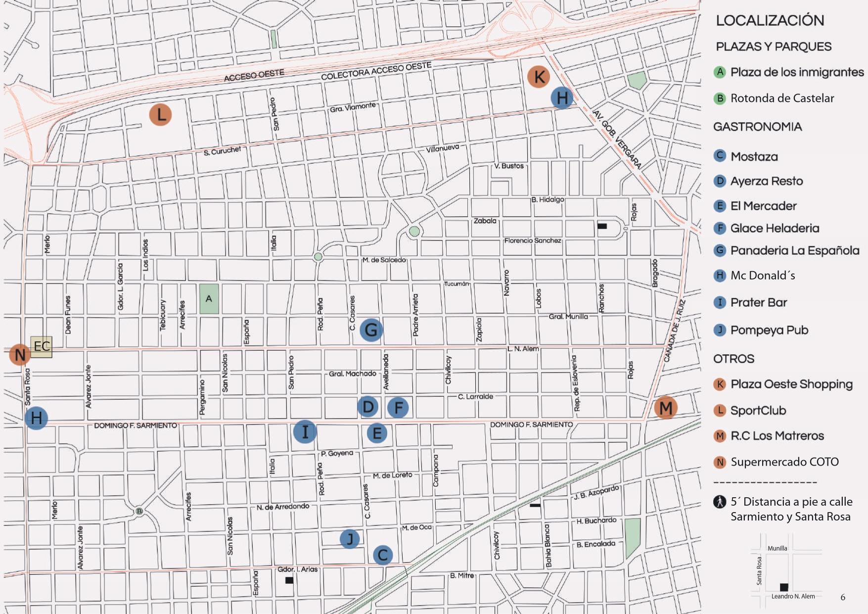The width and height of the screenshot is (868, 614).
Task: Click the 'El Mercader' legend label
Action: tap(764, 206)
